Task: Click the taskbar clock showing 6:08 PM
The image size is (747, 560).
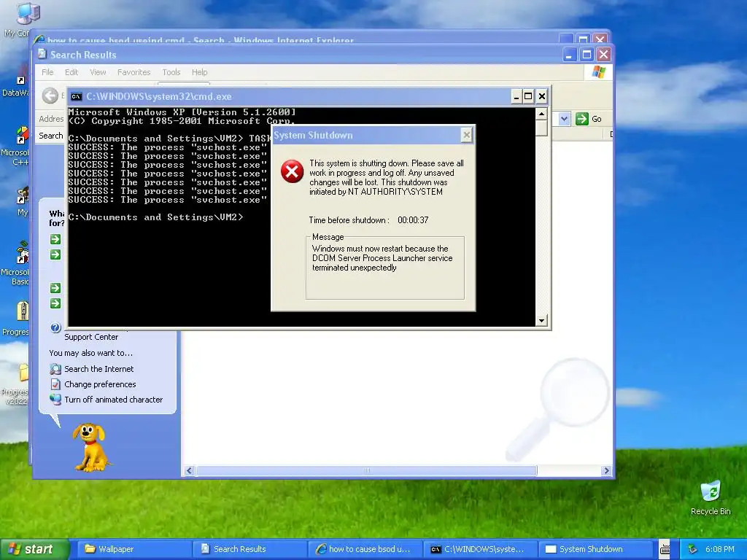Action: (720, 549)
